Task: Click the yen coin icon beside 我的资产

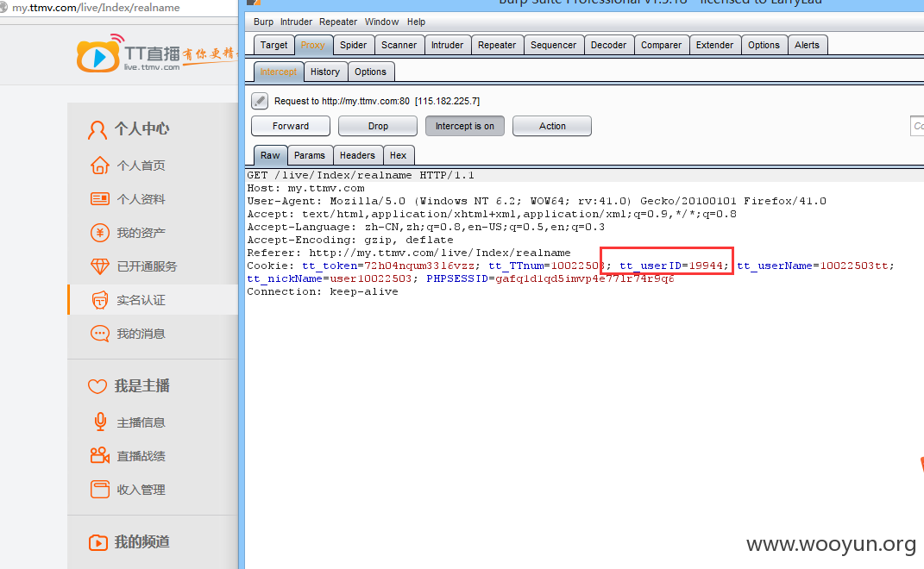Action: point(99,233)
